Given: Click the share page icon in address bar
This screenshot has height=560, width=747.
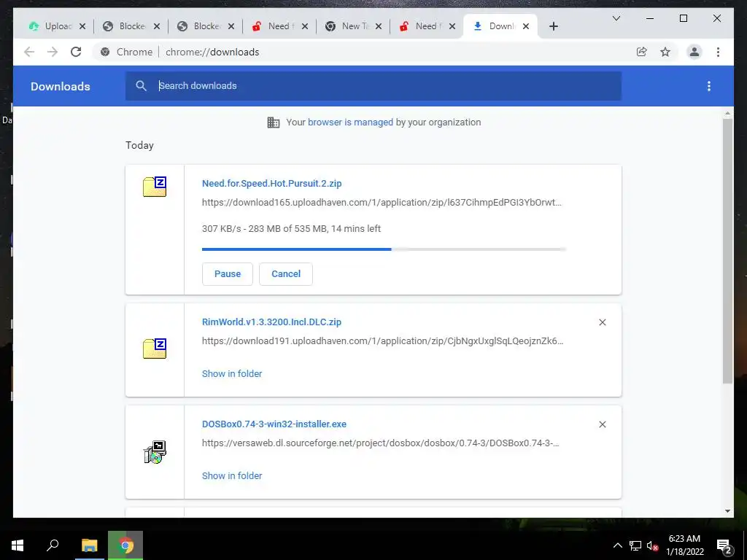Looking at the screenshot, I should pos(642,52).
